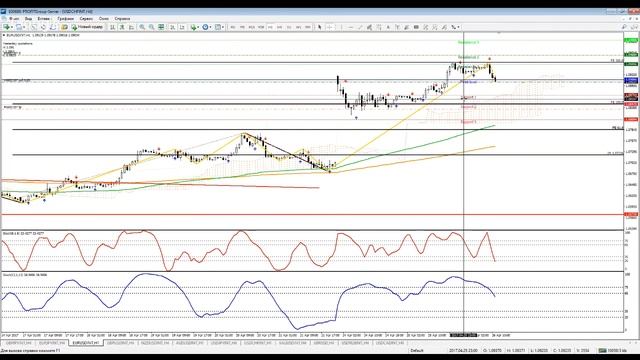Screen dimensions: 640x360
Task: Click the Templates icon
Action: pyautogui.click(x=218, y=27)
